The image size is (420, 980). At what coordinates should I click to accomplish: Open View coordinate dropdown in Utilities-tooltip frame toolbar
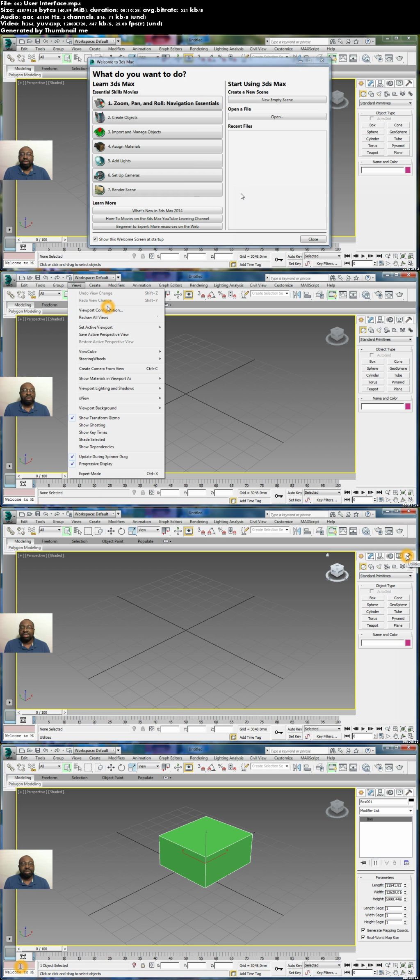pos(148,530)
